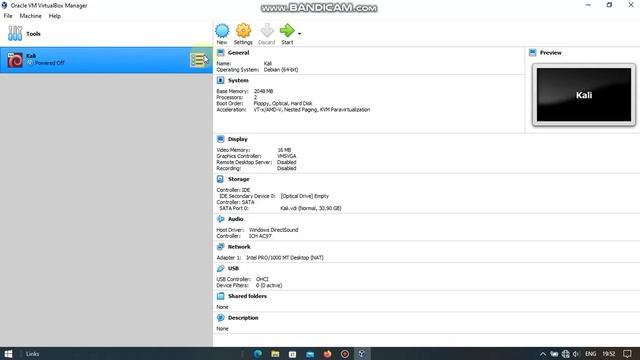This screenshot has height=360, width=640.
Task: Open the volume speaker tray icon
Action: tap(576, 354)
